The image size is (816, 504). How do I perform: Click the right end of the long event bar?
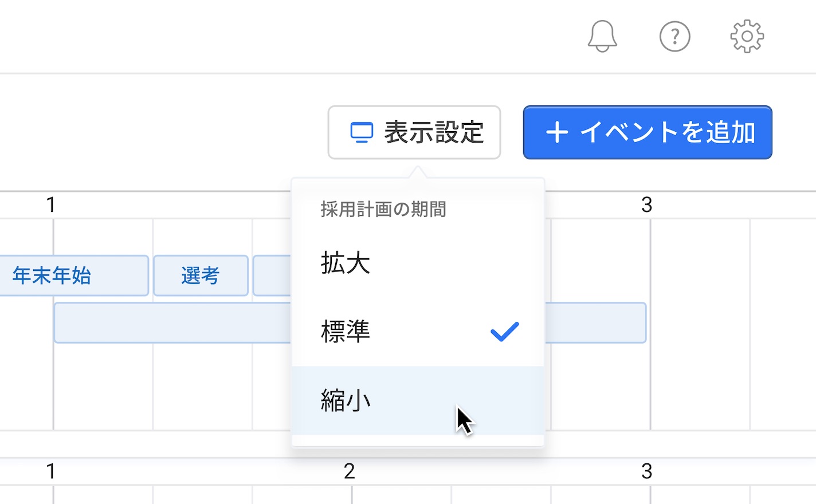pyautogui.click(x=595, y=323)
